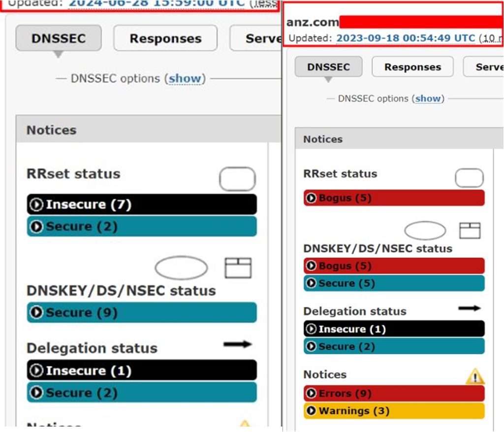Expand the Secure (9) DNSKEY/DS/NSEC row
The height and width of the screenshot is (432, 504).
(x=36, y=313)
